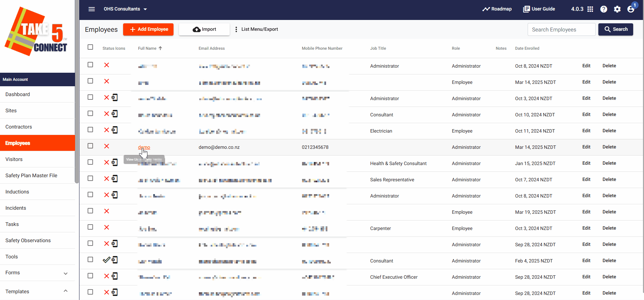Open the user account icon with notification badge
Image resolution: width=644 pixels, height=300 pixels.
tap(631, 8)
